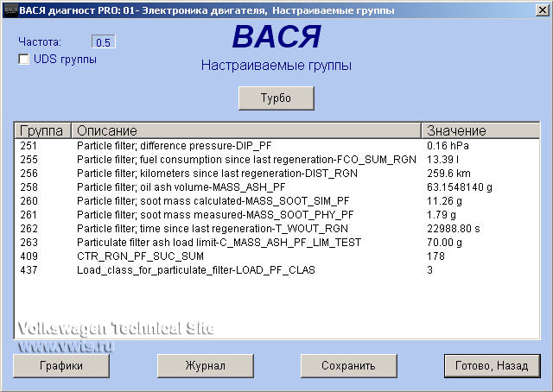The image size is (553, 392).
Task: Click value 178 in Значение column
Action: tap(435, 256)
